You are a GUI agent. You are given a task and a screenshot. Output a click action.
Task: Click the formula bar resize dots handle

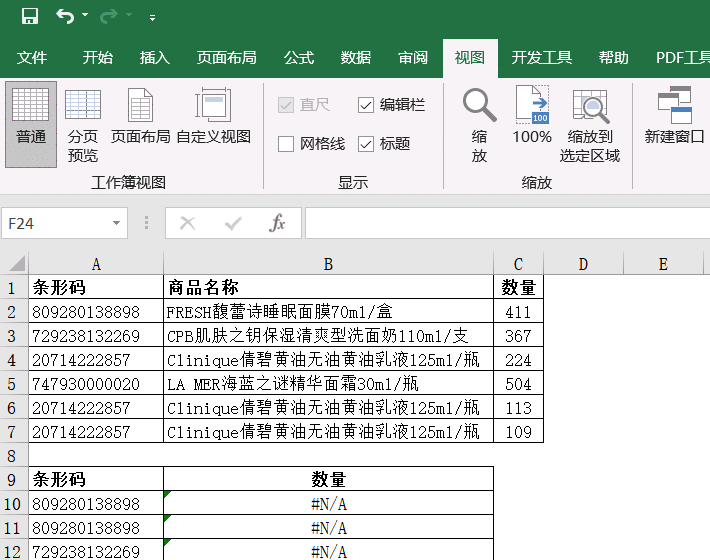[x=146, y=223]
